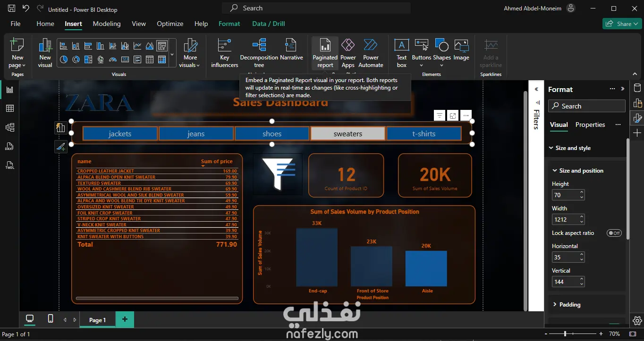Screen dimensions: 644x341
Task: Insert an area chart visual
Action: [x=150, y=46]
